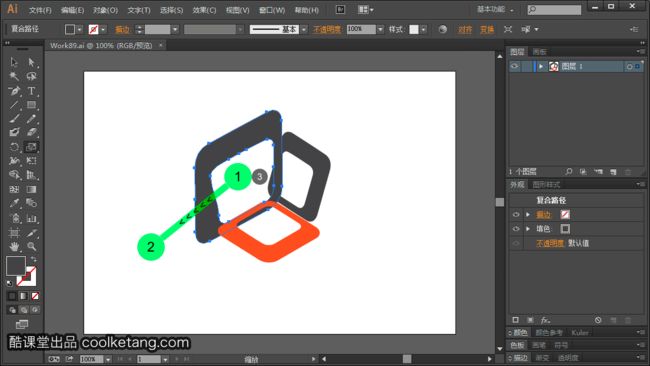Select the Perspective Grid tool
650x366 pixels.
click(31, 175)
